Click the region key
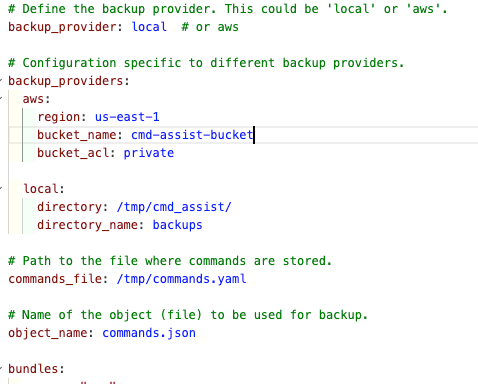Viewport: 478px width, 384px height. tap(58, 117)
